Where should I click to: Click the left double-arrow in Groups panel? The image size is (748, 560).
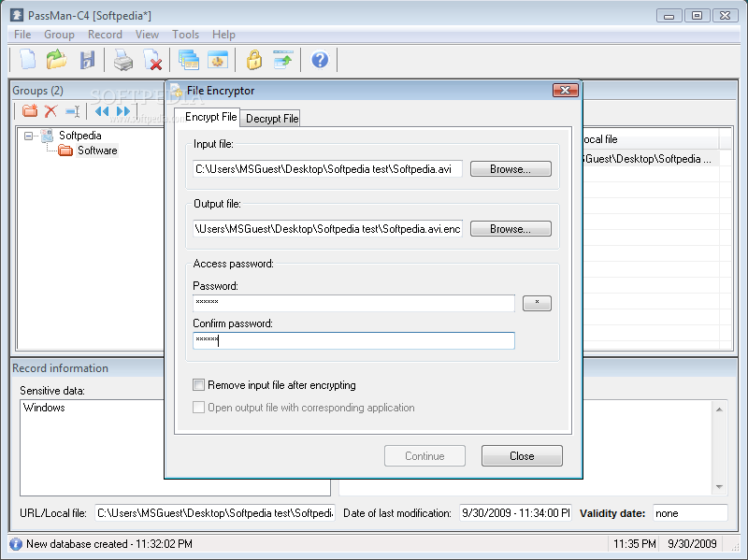pos(102,111)
